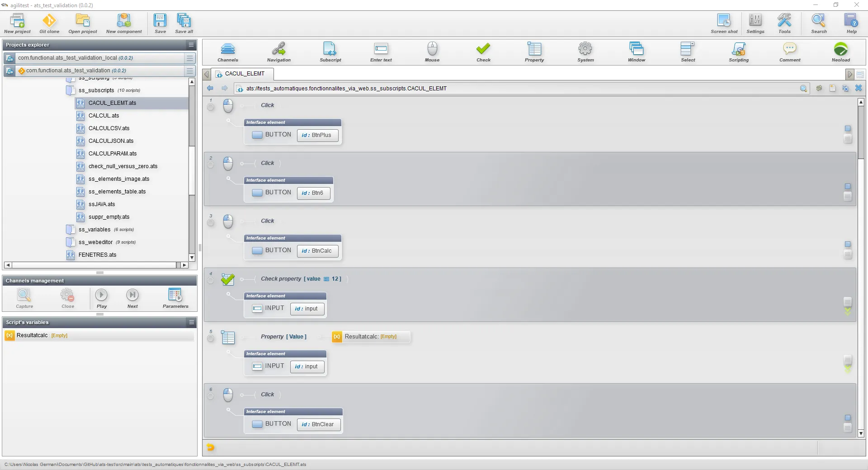868x470 pixels.
Task: Click the Save all icon
Action: pyautogui.click(x=184, y=23)
